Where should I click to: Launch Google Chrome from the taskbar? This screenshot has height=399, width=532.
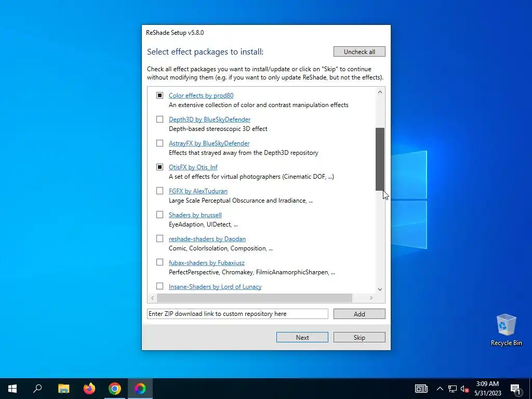tap(115, 389)
